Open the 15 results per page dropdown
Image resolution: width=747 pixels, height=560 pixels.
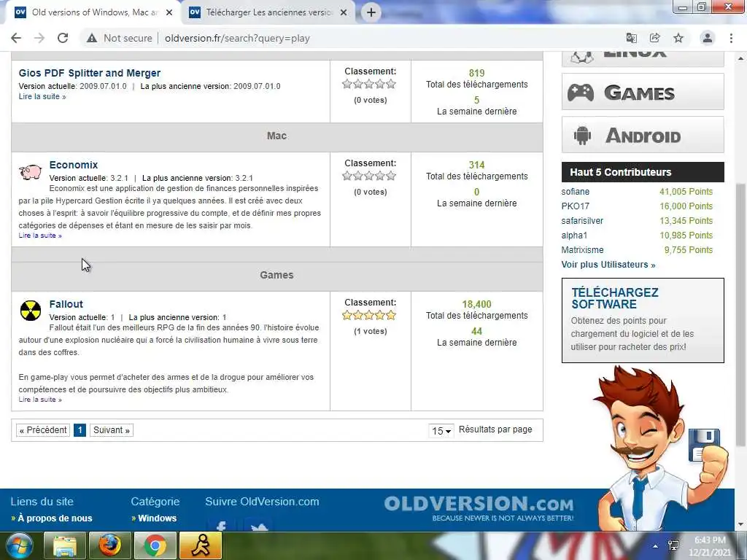[441, 431]
